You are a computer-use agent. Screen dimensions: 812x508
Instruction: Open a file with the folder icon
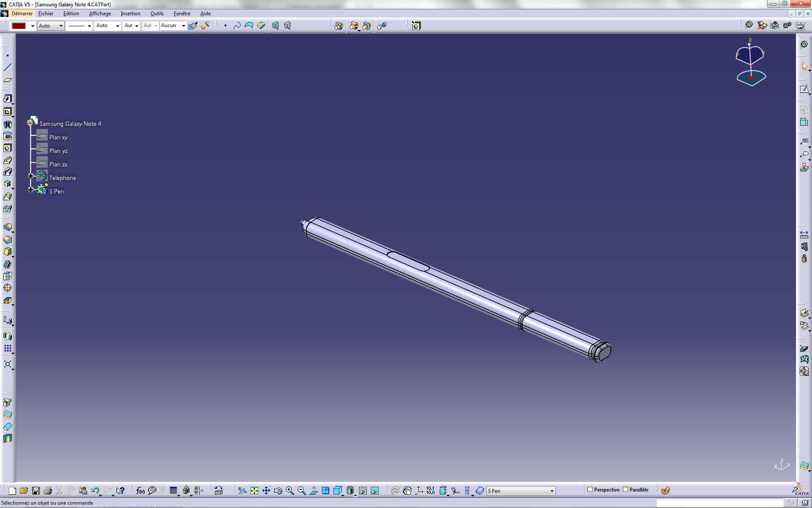click(24, 491)
